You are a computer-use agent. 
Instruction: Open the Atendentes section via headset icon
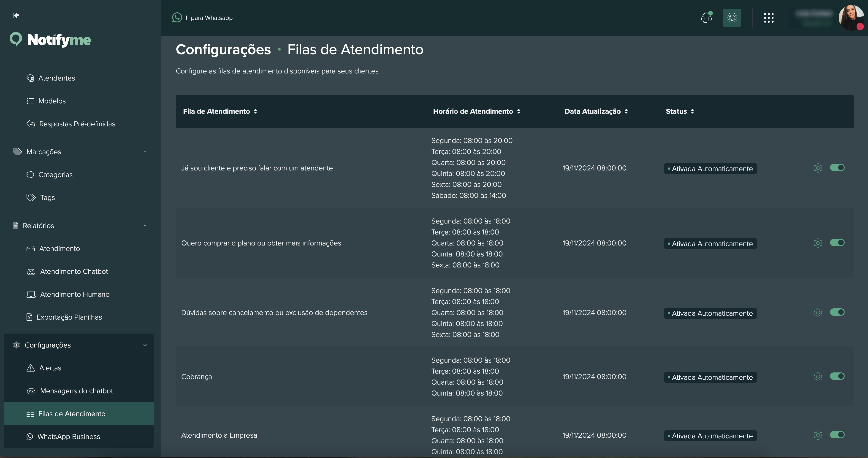30,78
